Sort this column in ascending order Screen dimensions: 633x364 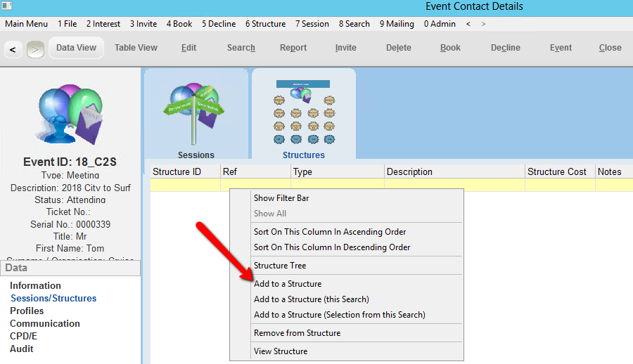(330, 232)
